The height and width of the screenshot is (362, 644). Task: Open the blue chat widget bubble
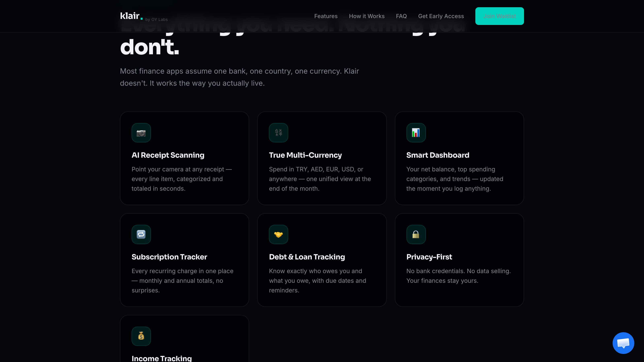coord(623,343)
